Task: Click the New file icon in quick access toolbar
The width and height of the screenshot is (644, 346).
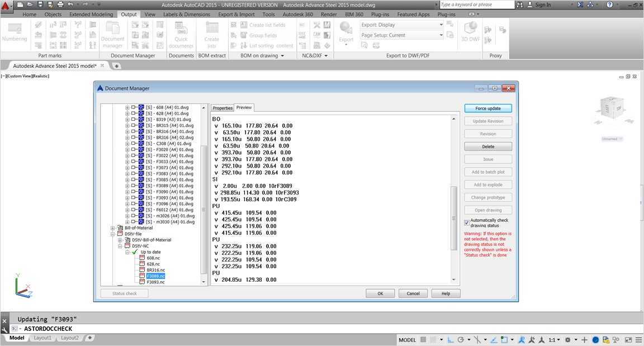Action: tap(20, 4)
